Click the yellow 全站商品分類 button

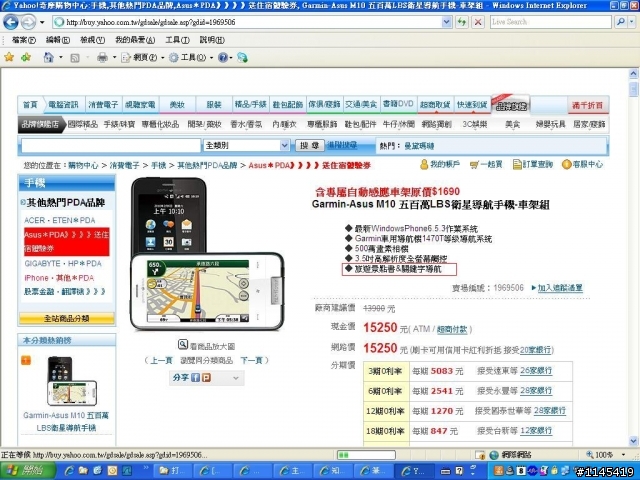point(67,318)
